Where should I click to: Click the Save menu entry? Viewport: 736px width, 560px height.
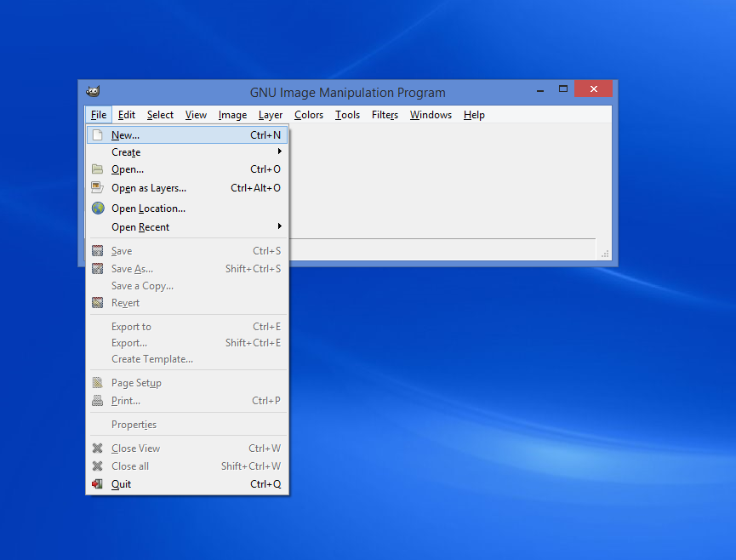[x=187, y=251]
